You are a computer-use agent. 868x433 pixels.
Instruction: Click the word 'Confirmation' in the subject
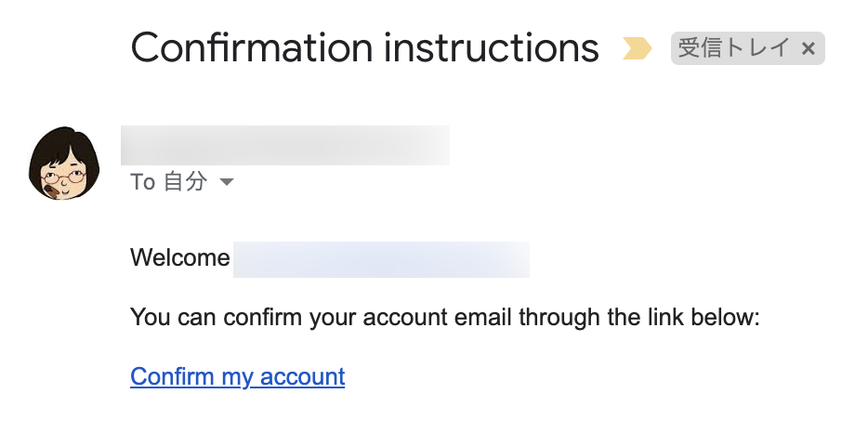pyautogui.click(x=252, y=47)
